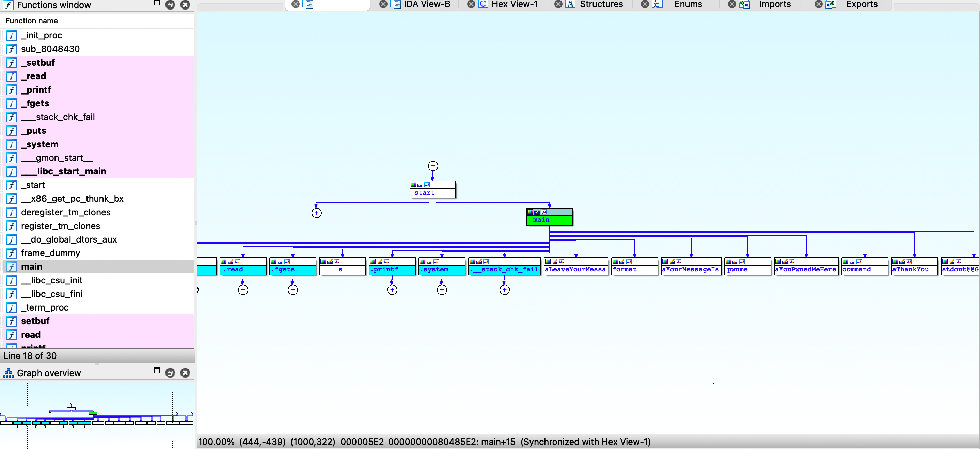Viewport: 980px width, 449px height.
Task: Expand collapsed node below .system
Action: 441,290
